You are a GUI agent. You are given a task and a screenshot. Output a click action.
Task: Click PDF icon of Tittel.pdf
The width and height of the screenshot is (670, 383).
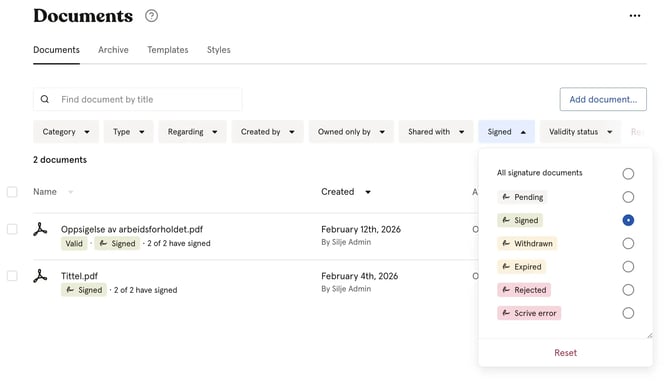pyautogui.click(x=40, y=276)
